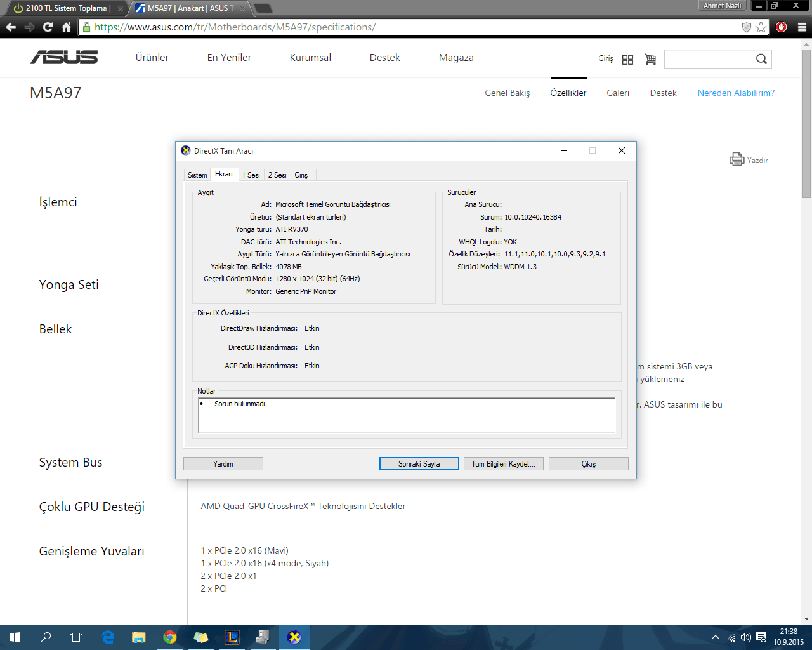
Task: Click the ASUS logo
Action: coord(64,58)
